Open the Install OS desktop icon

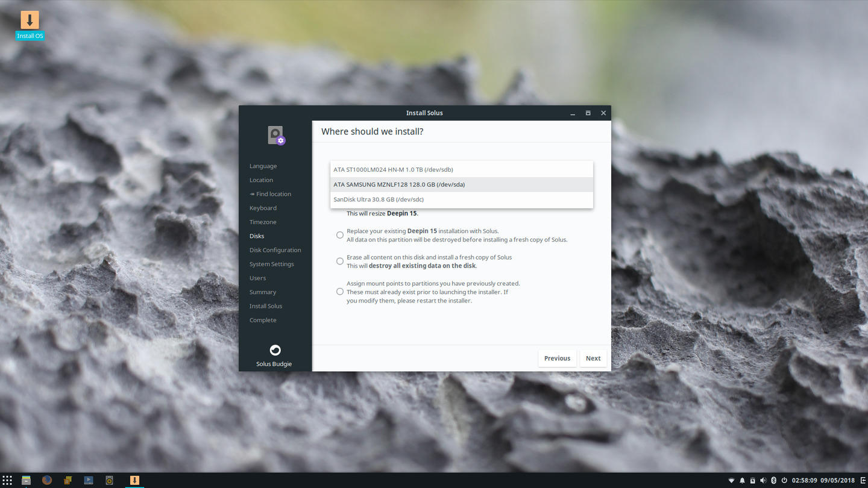pyautogui.click(x=30, y=25)
